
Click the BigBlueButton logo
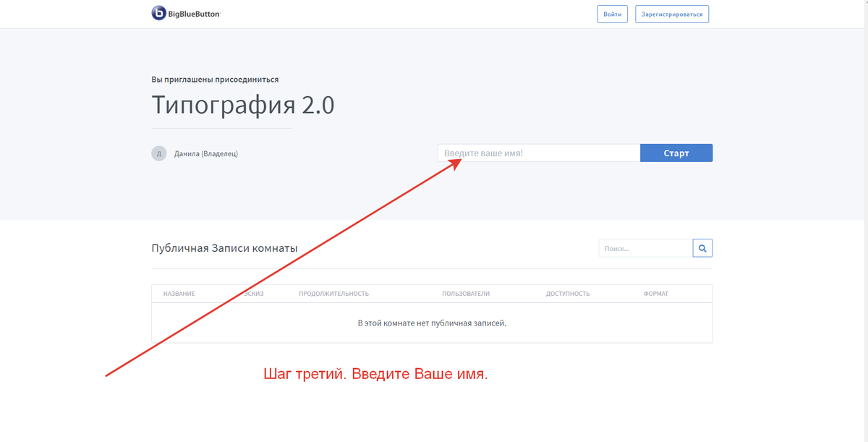[x=186, y=14]
